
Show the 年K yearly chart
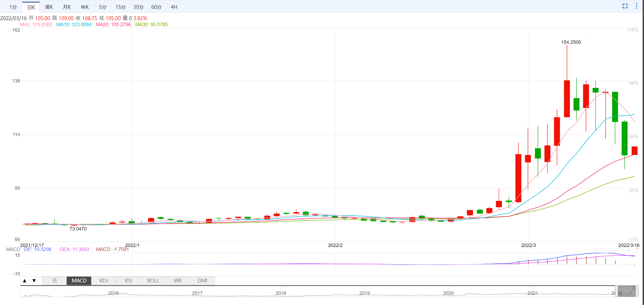tap(85, 7)
